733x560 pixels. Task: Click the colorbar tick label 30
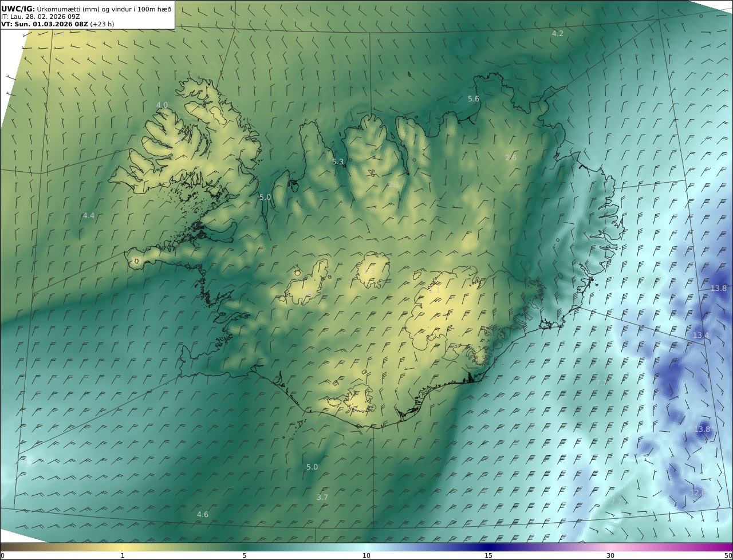[x=610, y=555]
